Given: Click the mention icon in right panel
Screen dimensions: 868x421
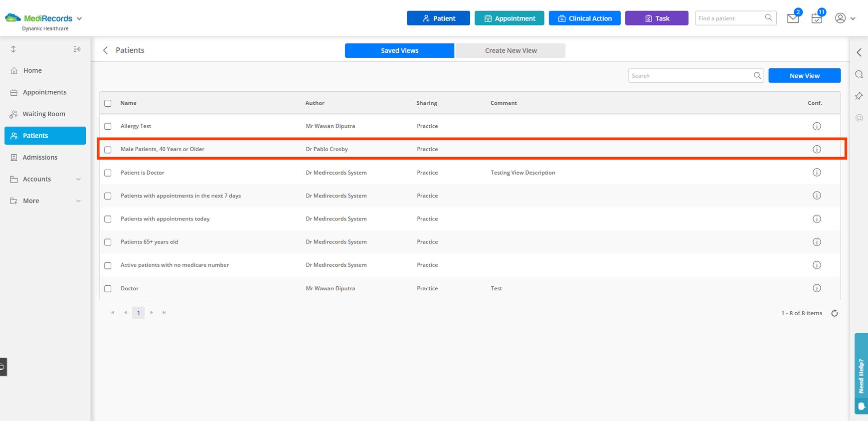Looking at the screenshot, I should tap(859, 118).
